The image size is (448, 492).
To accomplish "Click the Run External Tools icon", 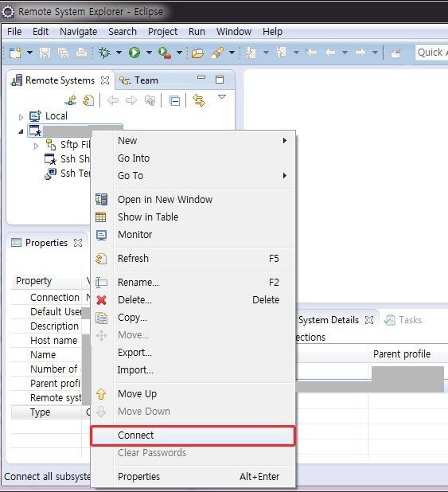I will [165, 53].
